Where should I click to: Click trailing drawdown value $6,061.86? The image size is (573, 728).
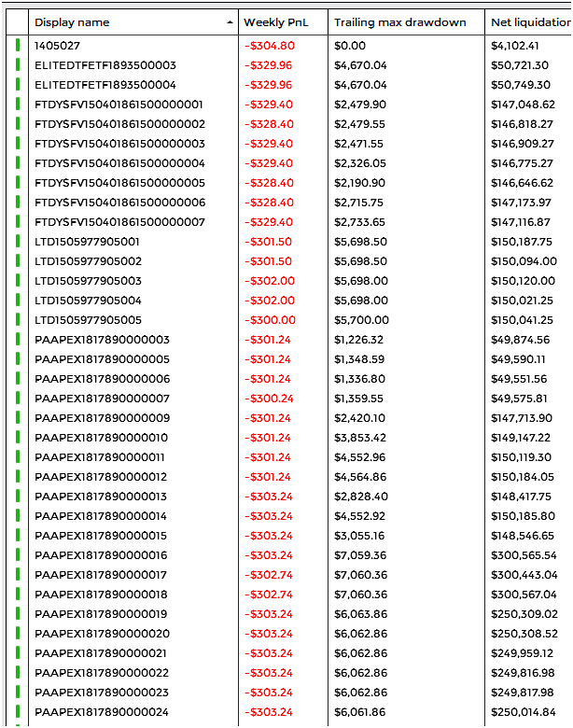(x=360, y=712)
